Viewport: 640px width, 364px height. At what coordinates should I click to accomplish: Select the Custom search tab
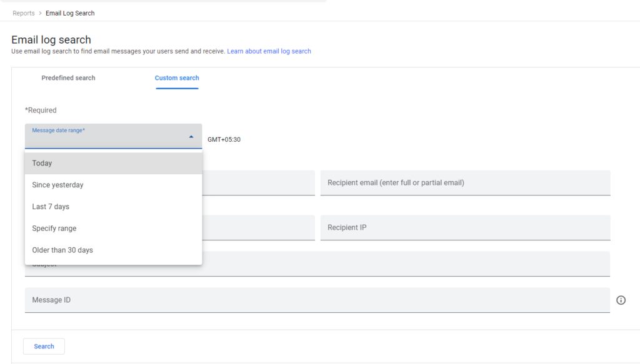click(177, 78)
